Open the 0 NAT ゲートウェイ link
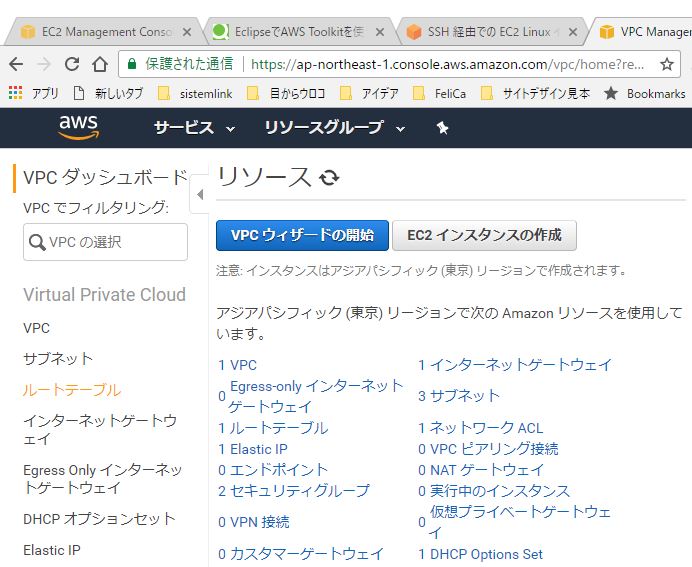 point(481,470)
